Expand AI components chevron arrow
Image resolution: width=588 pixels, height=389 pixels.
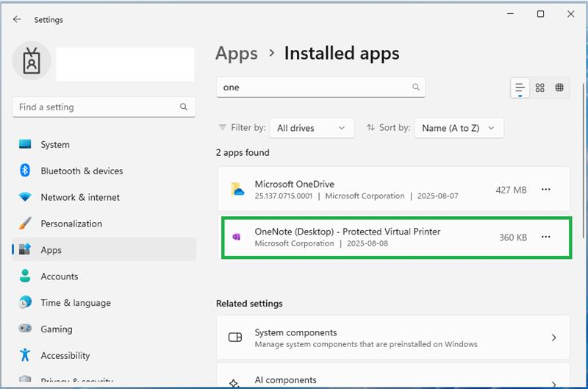tap(554, 384)
